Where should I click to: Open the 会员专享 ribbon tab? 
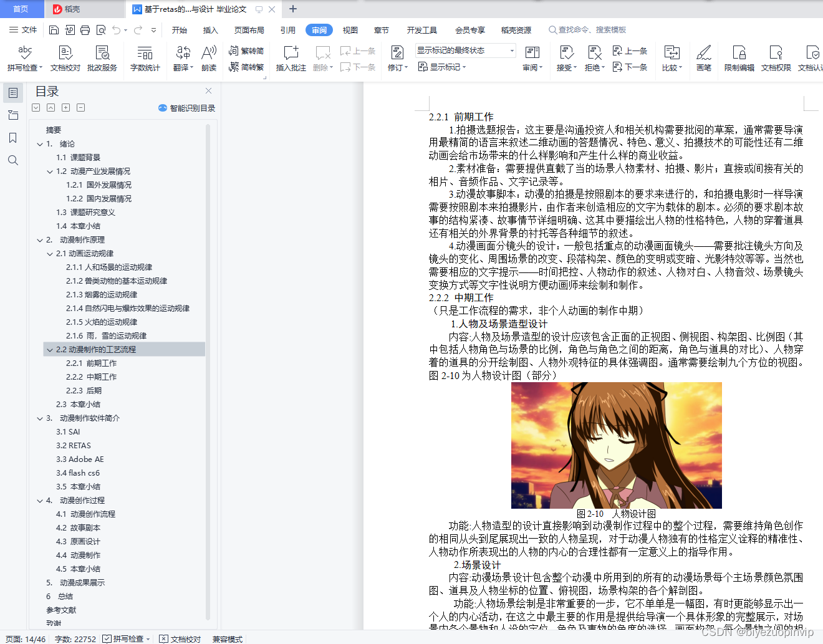[470, 30]
